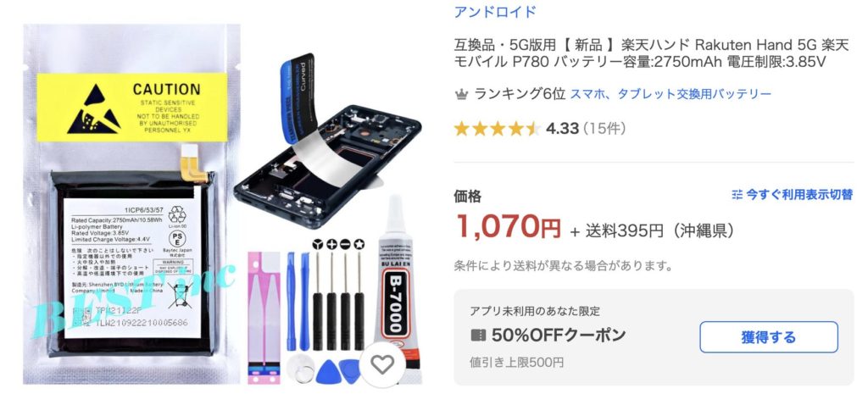Click the 送料395円 shipping text
This screenshot has height=394, width=868.
click(x=625, y=230)
